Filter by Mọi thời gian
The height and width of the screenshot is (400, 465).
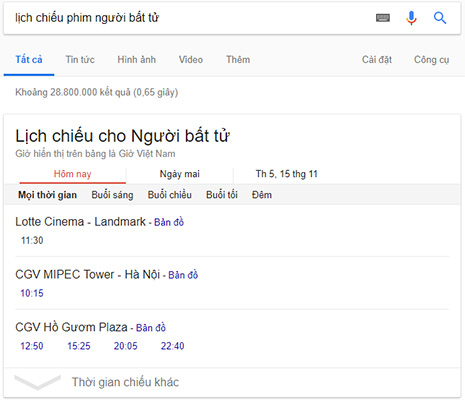coord(48,195)
